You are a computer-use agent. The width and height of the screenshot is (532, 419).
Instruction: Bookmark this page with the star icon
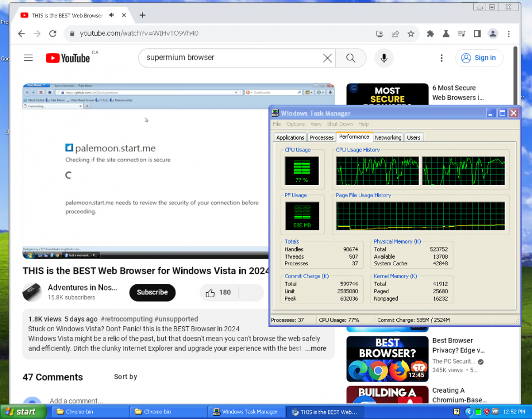click(411, 34)
